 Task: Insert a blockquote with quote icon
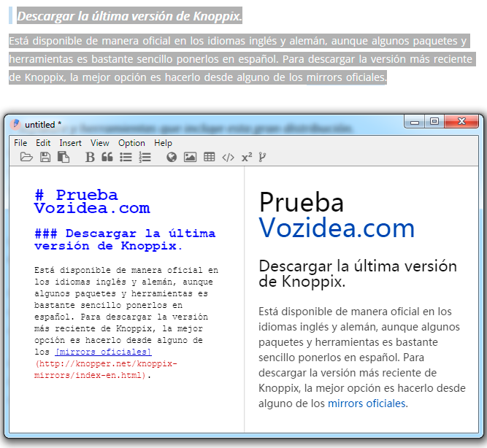point(107,157)
